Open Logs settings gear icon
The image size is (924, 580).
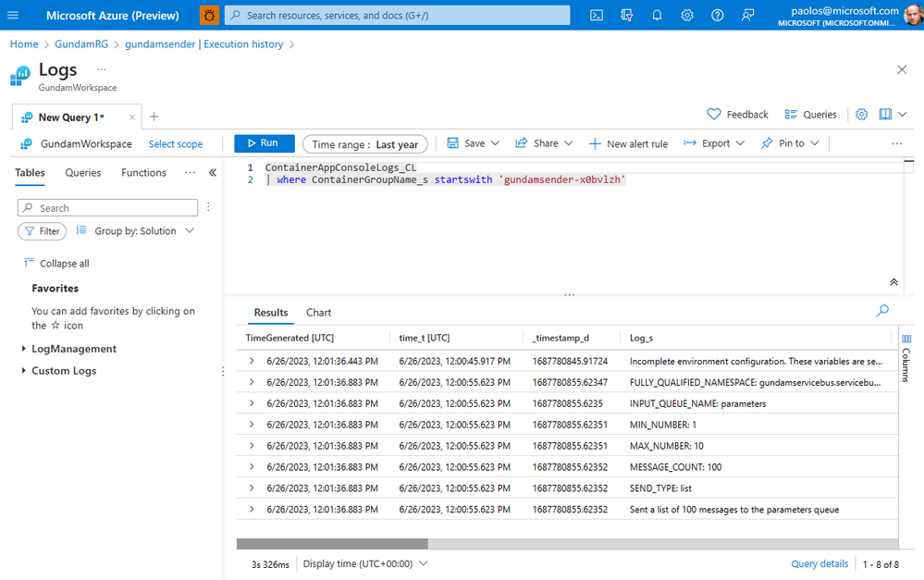tap(861, 115)
